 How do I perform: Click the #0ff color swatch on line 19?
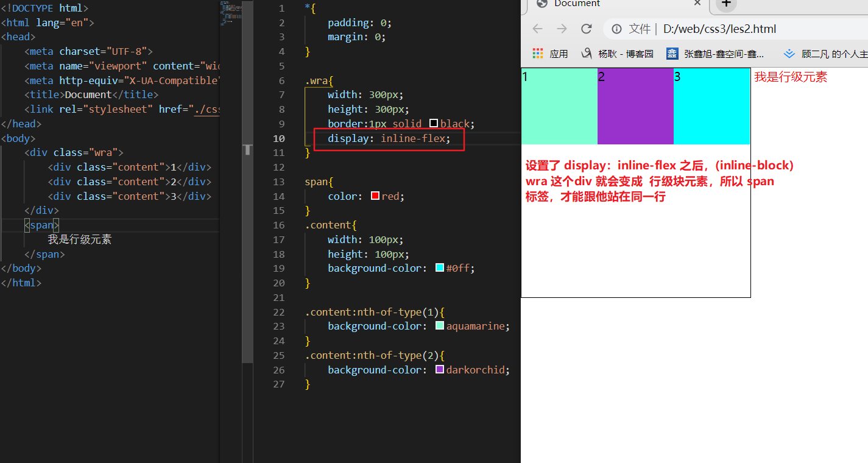tap(440, 268)
